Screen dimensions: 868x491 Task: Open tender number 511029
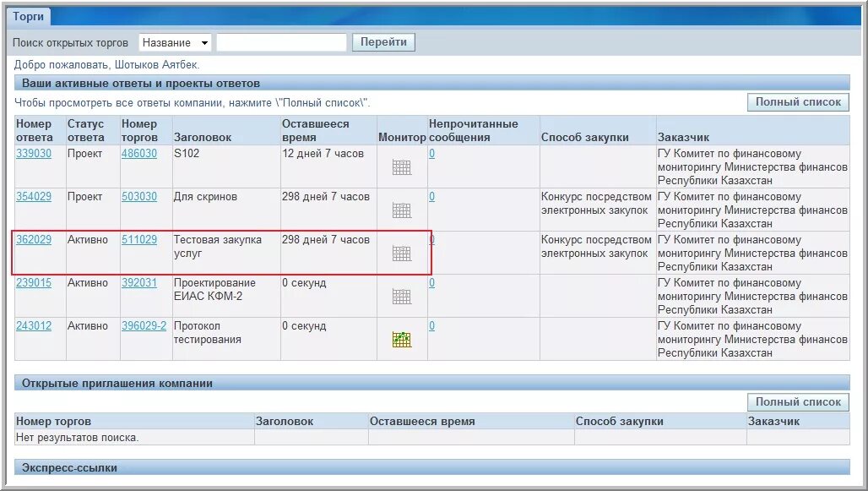[139, 240]
